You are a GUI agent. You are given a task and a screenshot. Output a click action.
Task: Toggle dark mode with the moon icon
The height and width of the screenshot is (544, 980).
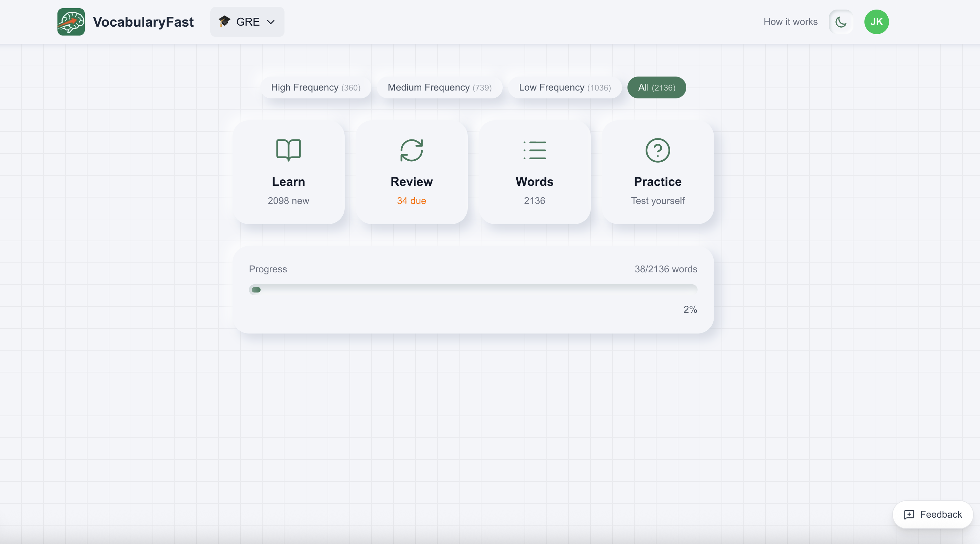coord(840,22)
